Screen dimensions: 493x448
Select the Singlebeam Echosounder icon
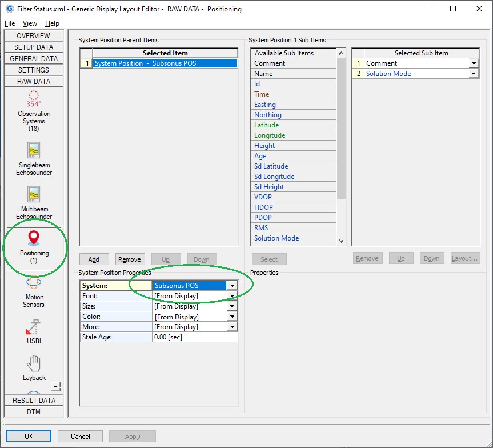pyautogui.click(x=34, y=150)
